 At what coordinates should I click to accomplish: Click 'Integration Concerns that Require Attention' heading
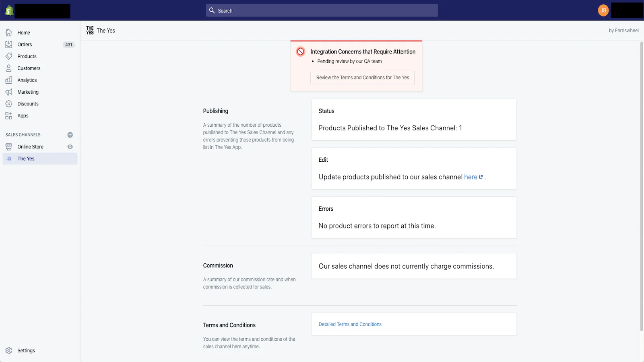click(x=363, y=51)
